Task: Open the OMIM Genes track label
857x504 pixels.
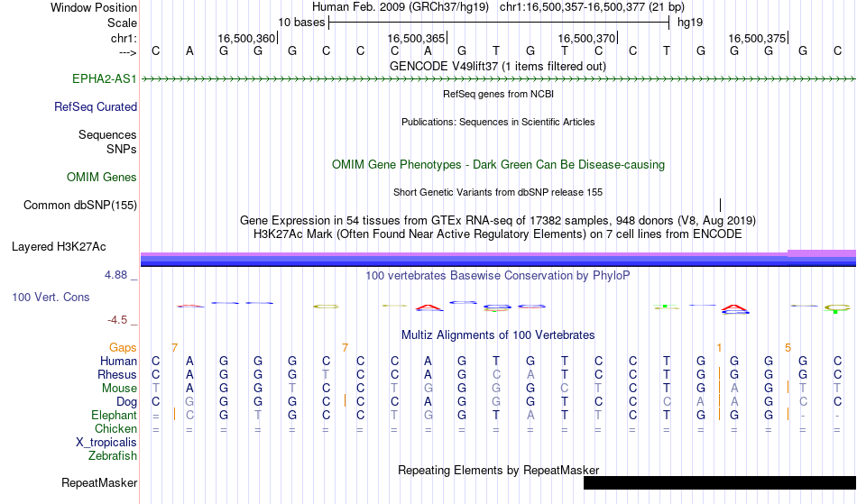Action: point(102,178)
